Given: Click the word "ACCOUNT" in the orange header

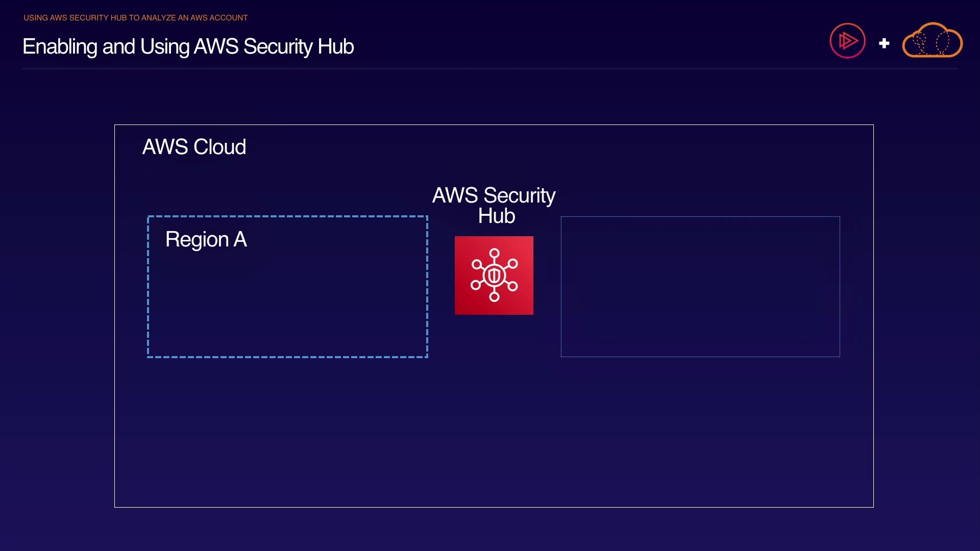Looking at the screenshot, I should click(x=228, y=18).
